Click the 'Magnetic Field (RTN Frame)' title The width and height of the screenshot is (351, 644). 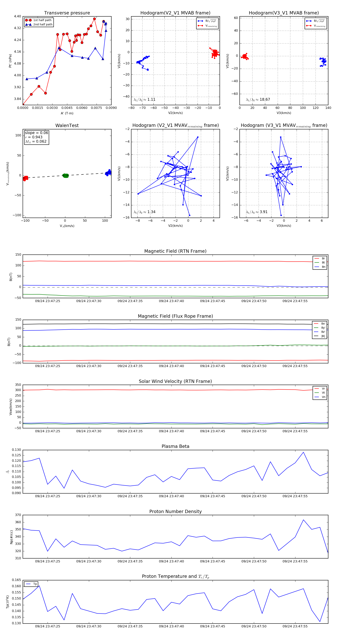tap(175, 251)
